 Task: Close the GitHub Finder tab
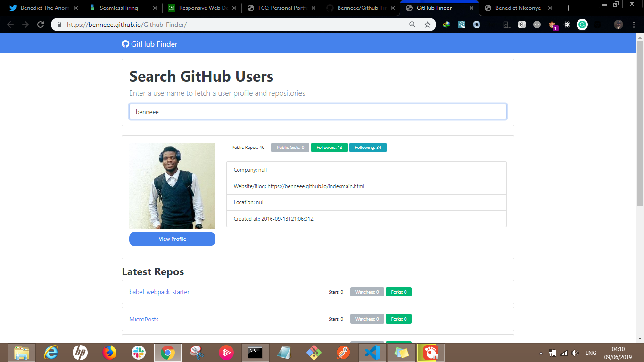(471, 8)
